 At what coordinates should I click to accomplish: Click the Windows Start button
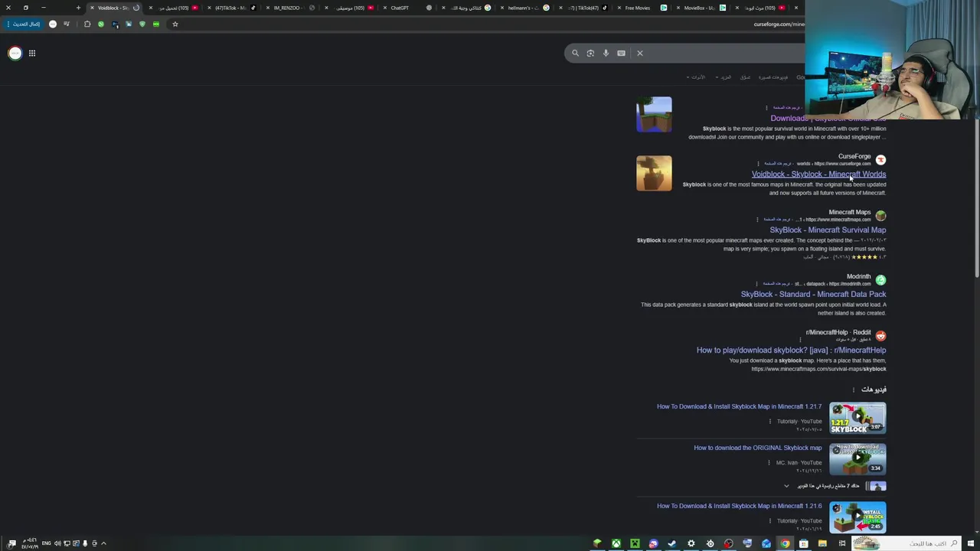pyautogui.click(x=972, y=543)
